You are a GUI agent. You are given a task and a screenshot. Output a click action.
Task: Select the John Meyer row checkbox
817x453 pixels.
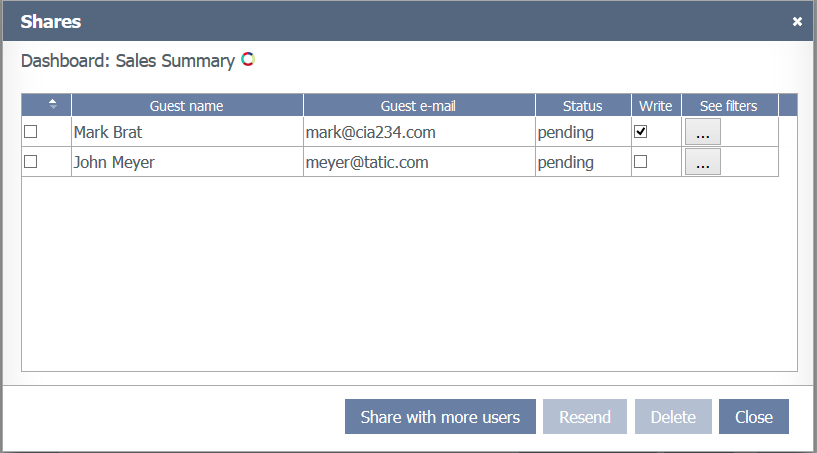click(x=31, y=162)
